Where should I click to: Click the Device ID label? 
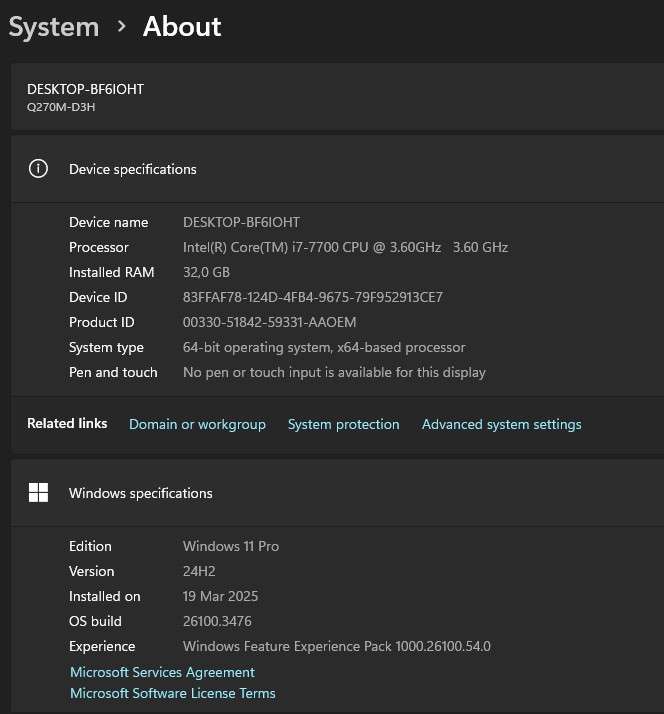tap(98, 297)
